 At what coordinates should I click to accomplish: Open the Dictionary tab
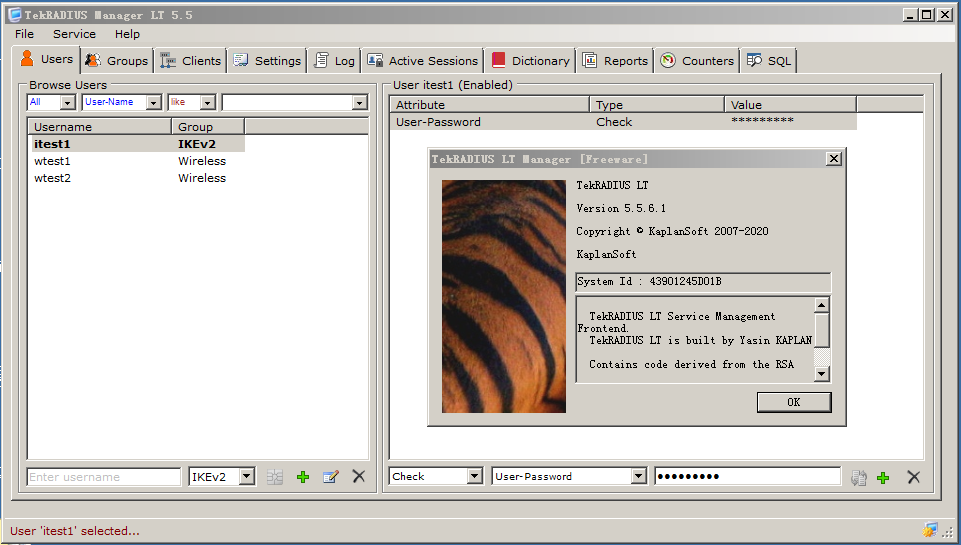tap(531, 61)
